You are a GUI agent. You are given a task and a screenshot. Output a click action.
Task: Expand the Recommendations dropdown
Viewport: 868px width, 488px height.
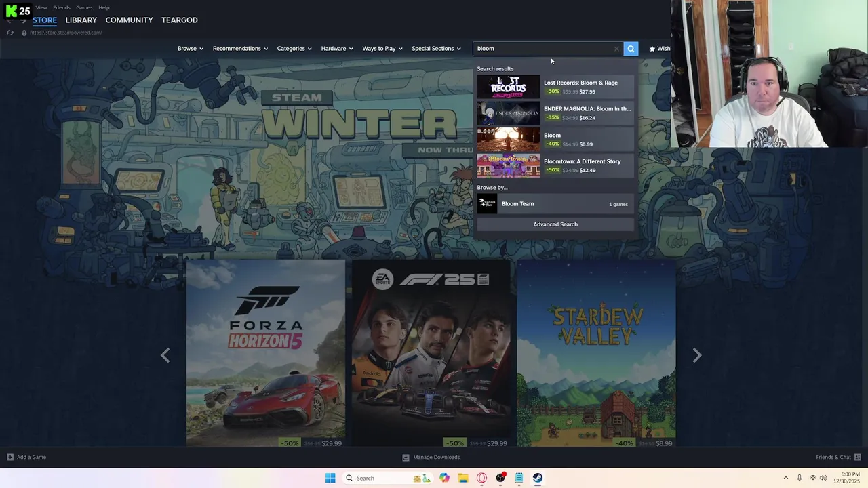click(x=240, y=49)
